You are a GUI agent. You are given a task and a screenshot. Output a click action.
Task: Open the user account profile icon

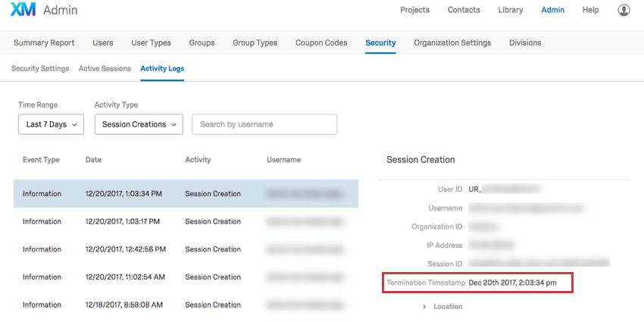tap(624, 11)
